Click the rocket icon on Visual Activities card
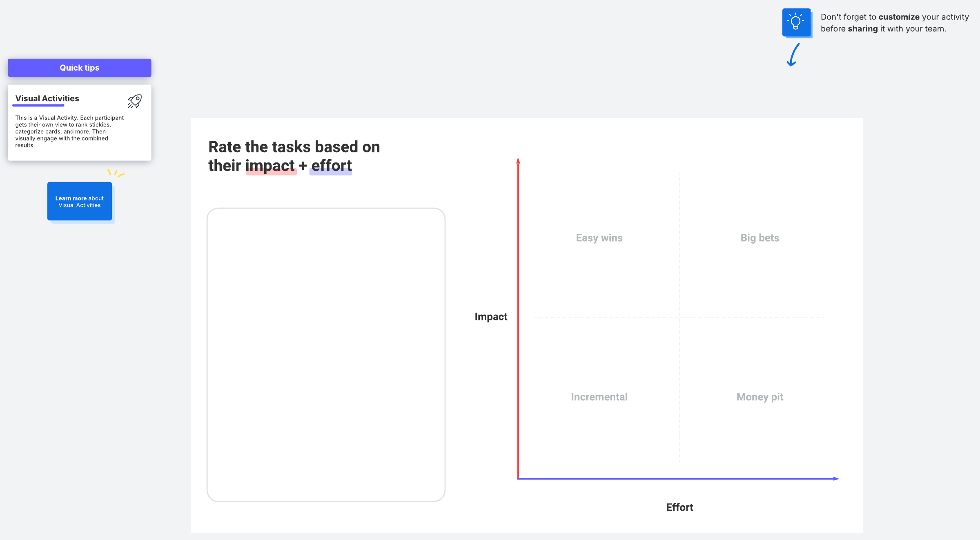This screenshot has height=540, width=980. [x=134, y=101]
